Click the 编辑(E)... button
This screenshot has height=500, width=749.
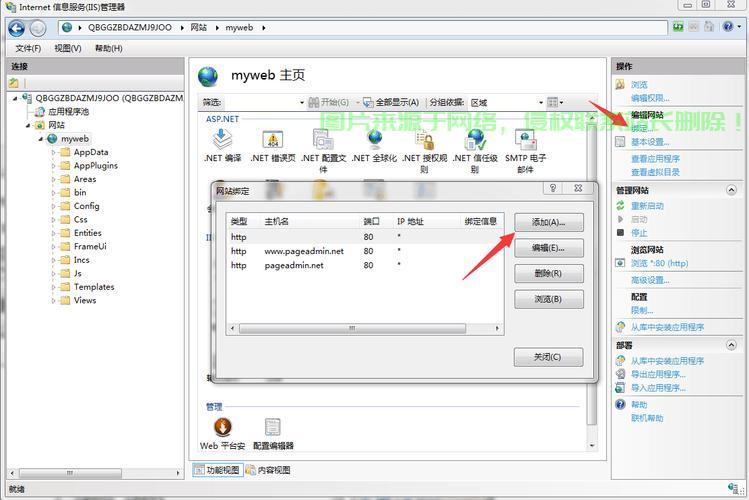point(548,248)
